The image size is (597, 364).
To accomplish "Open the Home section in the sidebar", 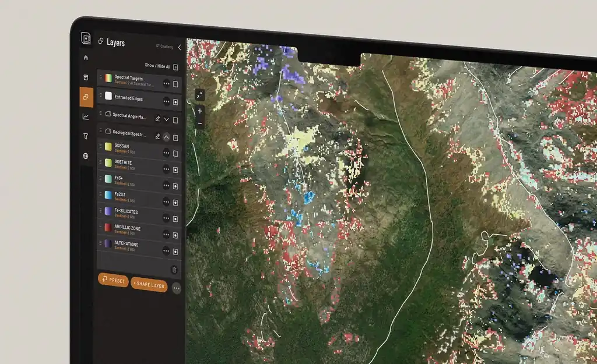I will [x=86, y=58].
